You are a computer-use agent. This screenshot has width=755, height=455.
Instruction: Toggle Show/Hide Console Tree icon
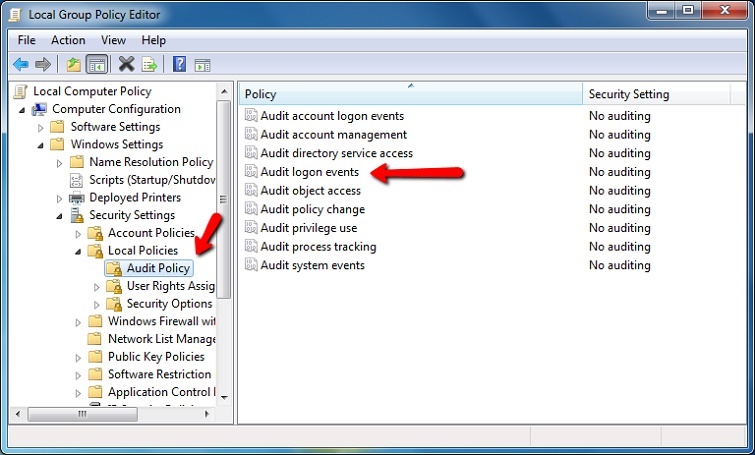97,65
